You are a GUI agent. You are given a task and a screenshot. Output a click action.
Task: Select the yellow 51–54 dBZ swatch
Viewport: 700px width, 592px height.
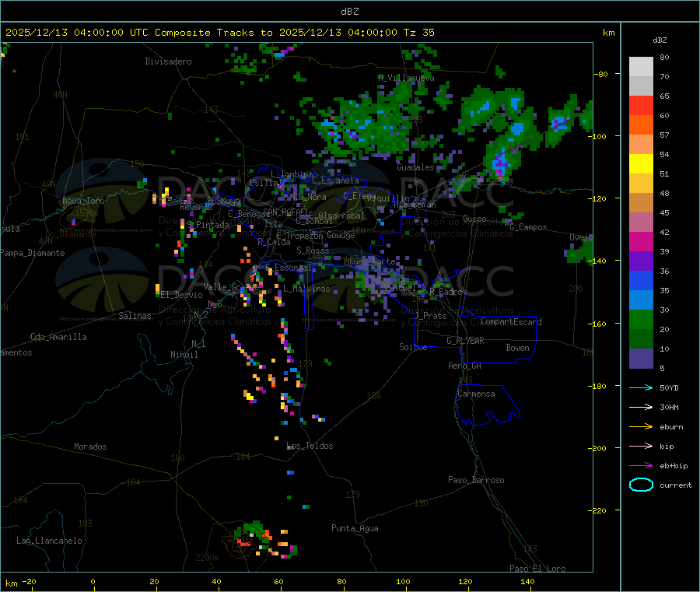pos(641,164)
